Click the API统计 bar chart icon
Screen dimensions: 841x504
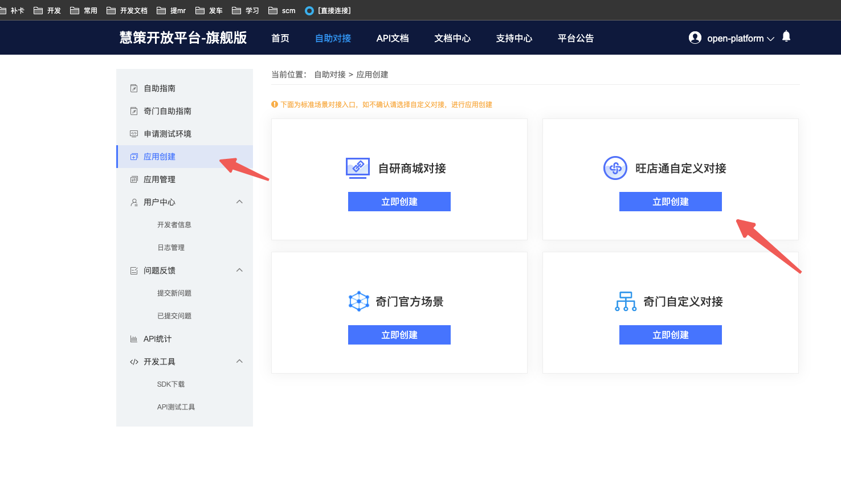[134, 339]
